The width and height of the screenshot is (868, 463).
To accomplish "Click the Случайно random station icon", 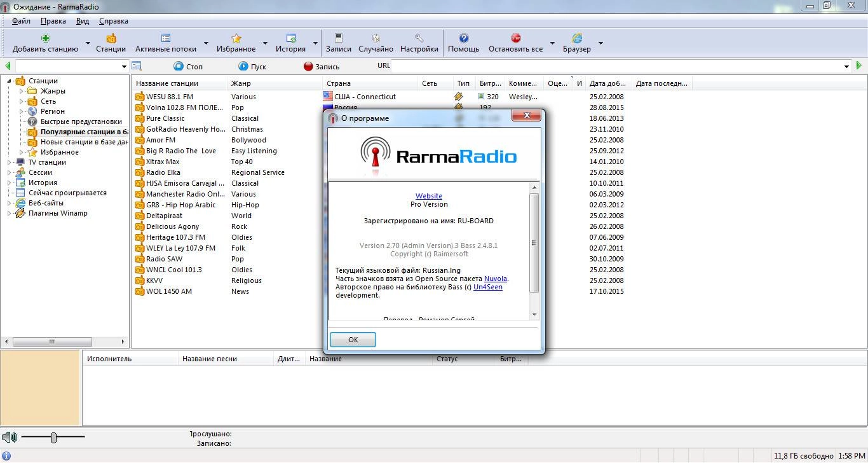I will (376, 38).
